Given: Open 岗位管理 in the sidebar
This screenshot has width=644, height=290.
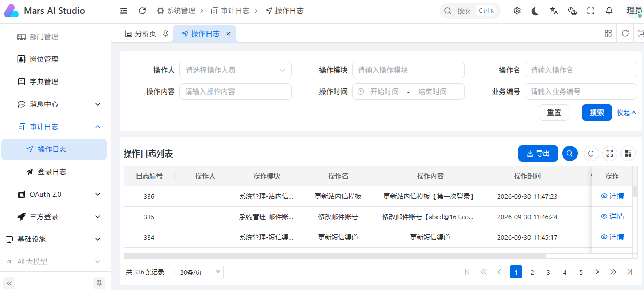Looking at the screenshot, I should pyautogui.click(x=55, y=59).
